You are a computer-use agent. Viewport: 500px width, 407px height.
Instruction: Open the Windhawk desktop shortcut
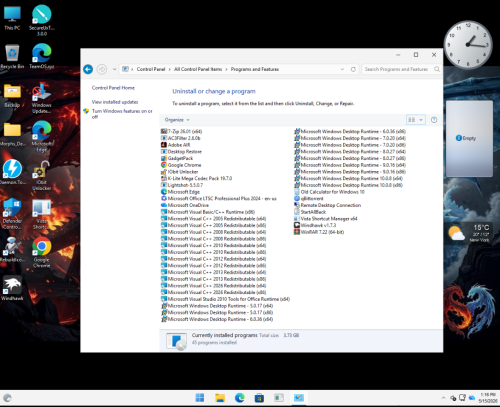(12, 288)
